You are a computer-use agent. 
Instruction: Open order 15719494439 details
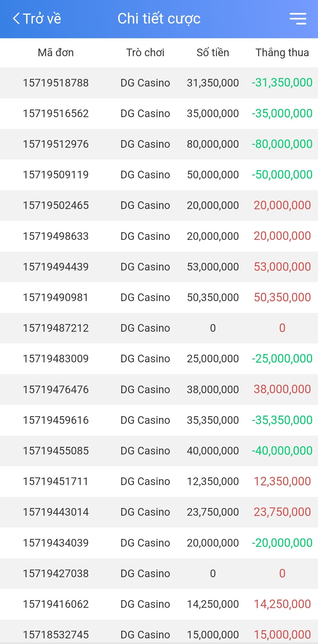click(x=159, y=267)
